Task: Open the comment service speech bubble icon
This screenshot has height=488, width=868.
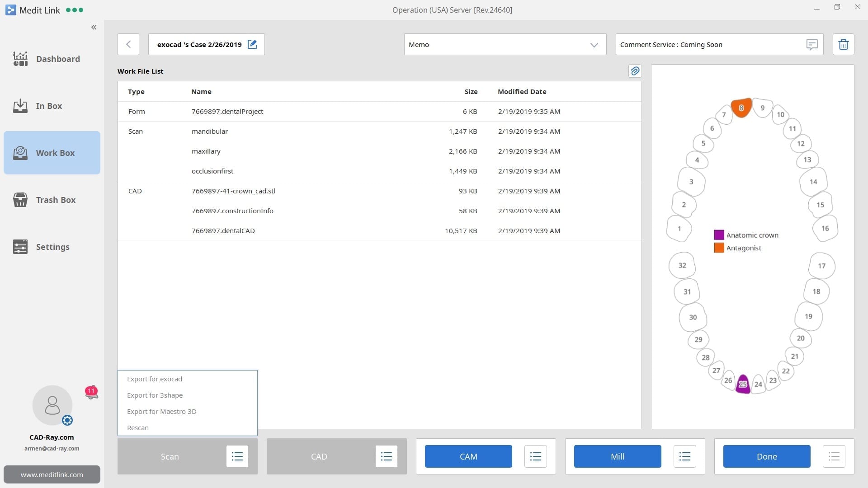Action: click(812, 44)
